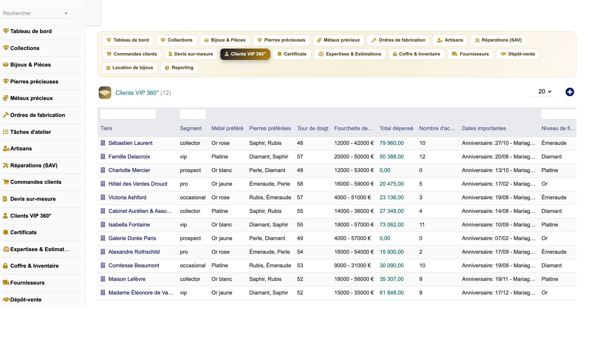Viewport: 589px width, 364px height.
Task: Open client Hôtel des Ventes Drouot
Action: [138, 184]
